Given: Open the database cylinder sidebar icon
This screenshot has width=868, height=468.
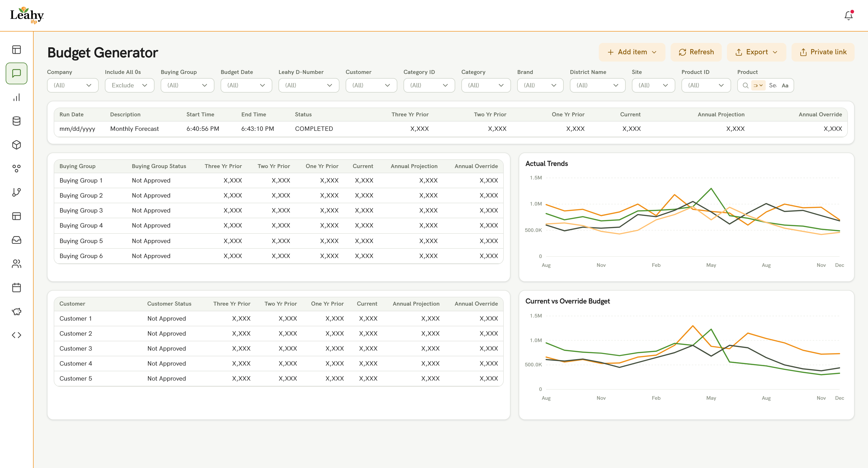Looking at the screenshot, I should pos(17,121).
